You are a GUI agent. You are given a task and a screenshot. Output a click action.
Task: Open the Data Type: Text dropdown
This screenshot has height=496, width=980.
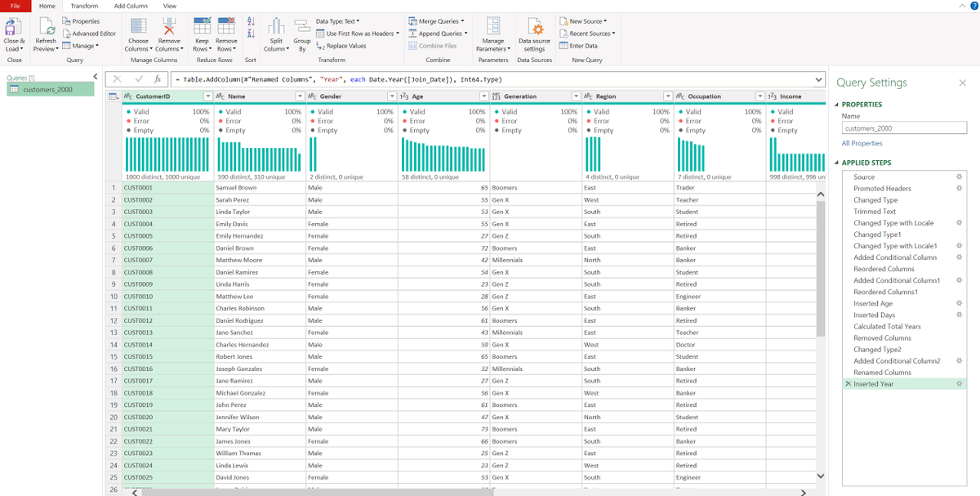[337, 21]
